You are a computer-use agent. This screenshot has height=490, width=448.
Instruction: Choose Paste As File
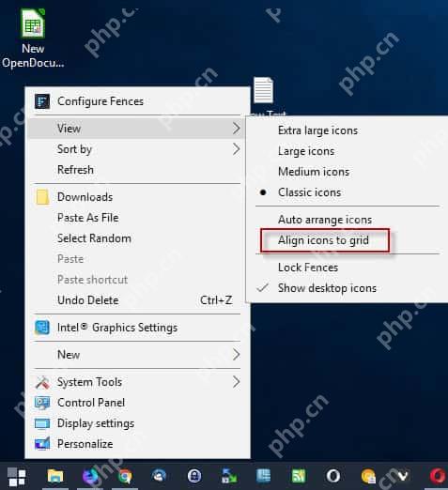[136, 218]
